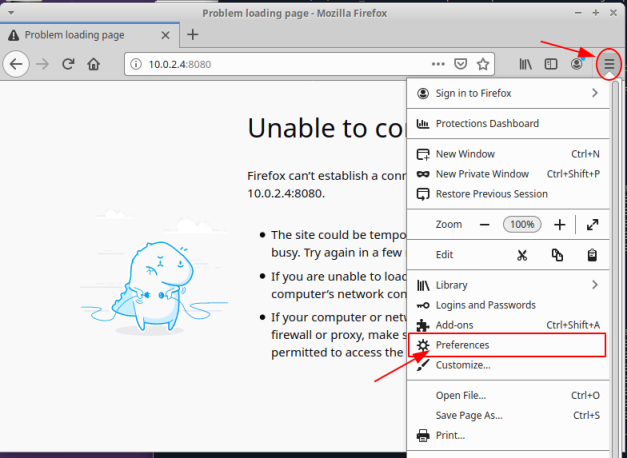Click the menu panel scrollbar

click(615, 268)
